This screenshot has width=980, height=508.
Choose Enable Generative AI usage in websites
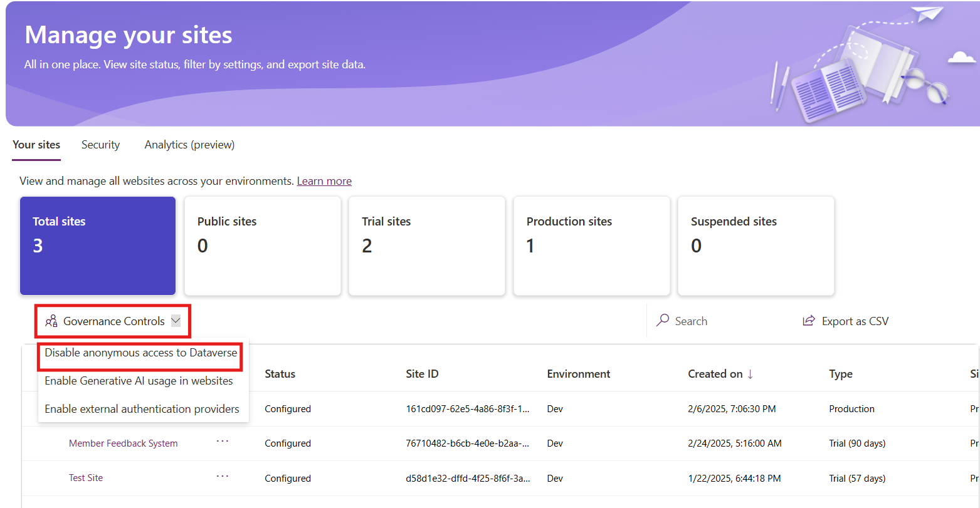[x=139, y=381]
